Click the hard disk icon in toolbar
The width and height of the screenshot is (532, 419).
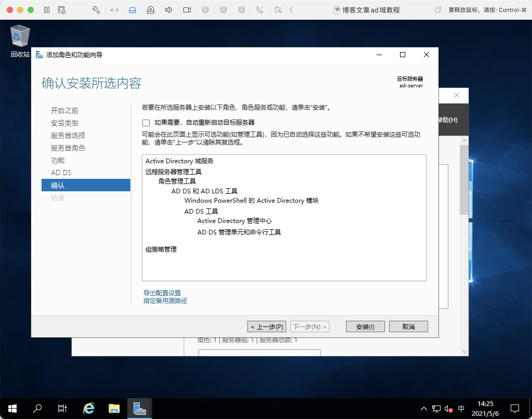(132, 10)
